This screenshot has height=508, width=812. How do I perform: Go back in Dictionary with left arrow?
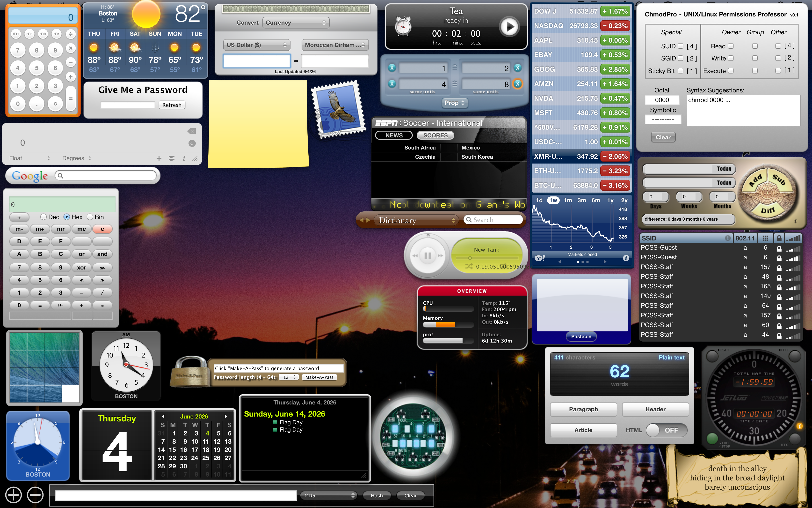pyautogui.click(x=362, y=220)
